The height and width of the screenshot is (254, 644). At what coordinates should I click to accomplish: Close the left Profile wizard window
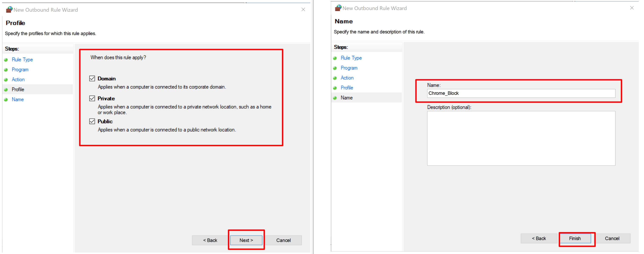click(303, 10)
